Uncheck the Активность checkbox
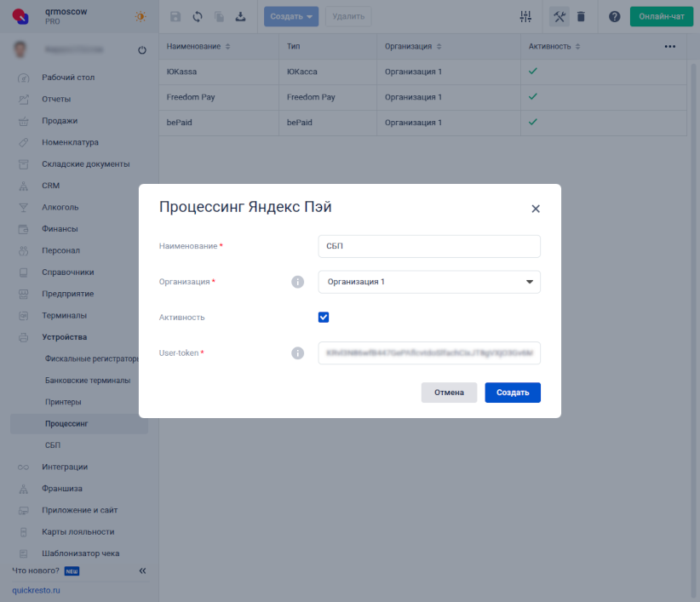The height and width of the screenshot is (602, 700). (x=324, y=318)
